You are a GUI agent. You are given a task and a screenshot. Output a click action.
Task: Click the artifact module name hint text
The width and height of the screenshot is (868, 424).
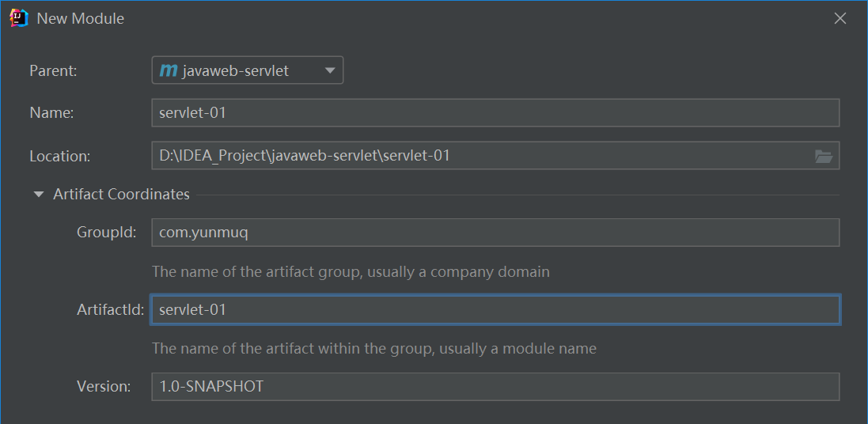(373, 349)
